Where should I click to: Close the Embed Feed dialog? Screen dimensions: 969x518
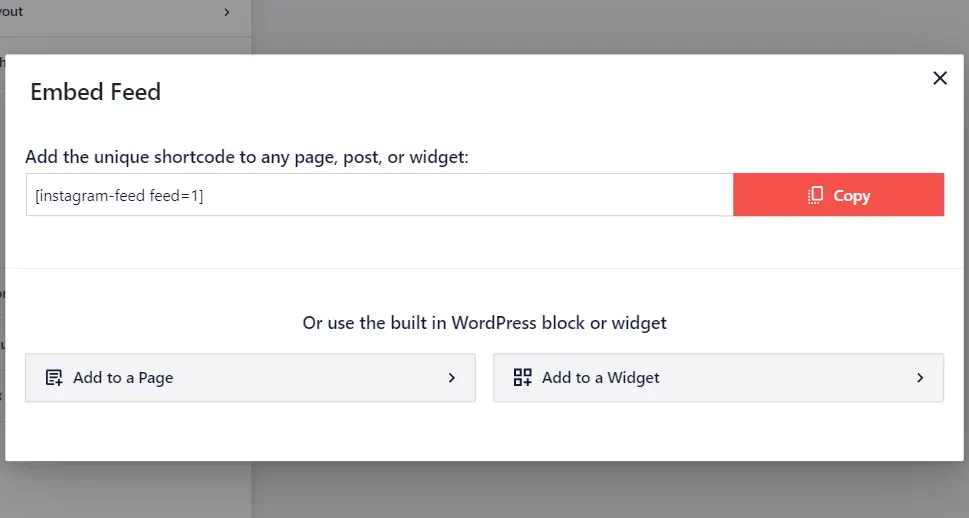pos(940,78)
